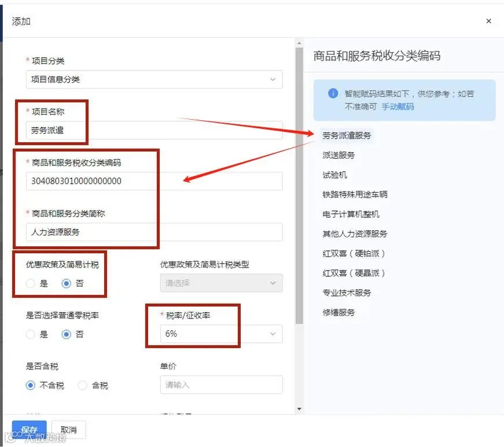
Task: Click the blue info icon in the hint box
Action: (333, 93)
